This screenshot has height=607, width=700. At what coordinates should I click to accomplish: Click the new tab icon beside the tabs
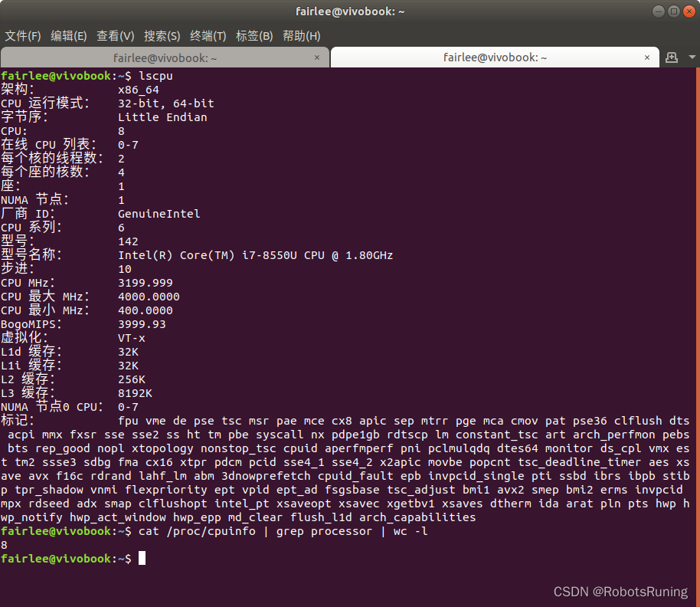(x=672, y=57)
